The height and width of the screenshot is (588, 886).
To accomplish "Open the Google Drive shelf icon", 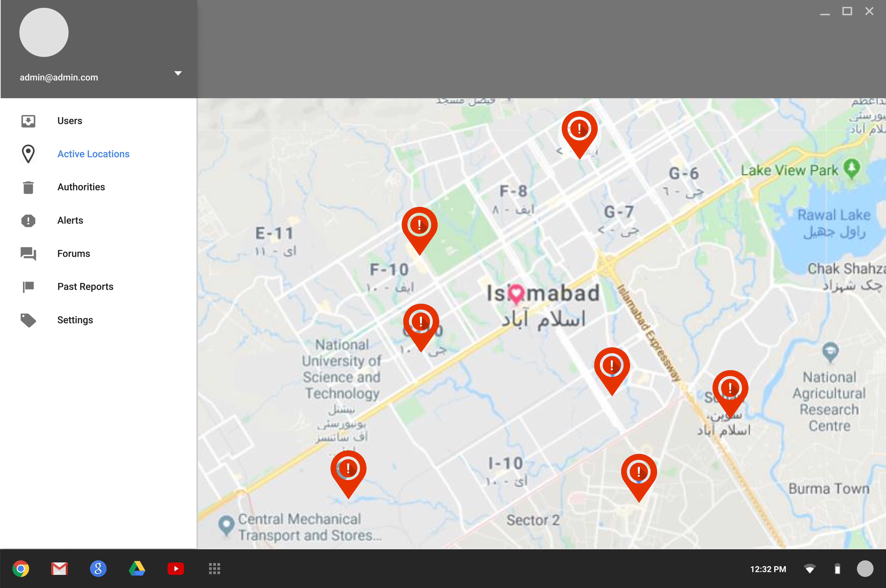I will point(137,569).
